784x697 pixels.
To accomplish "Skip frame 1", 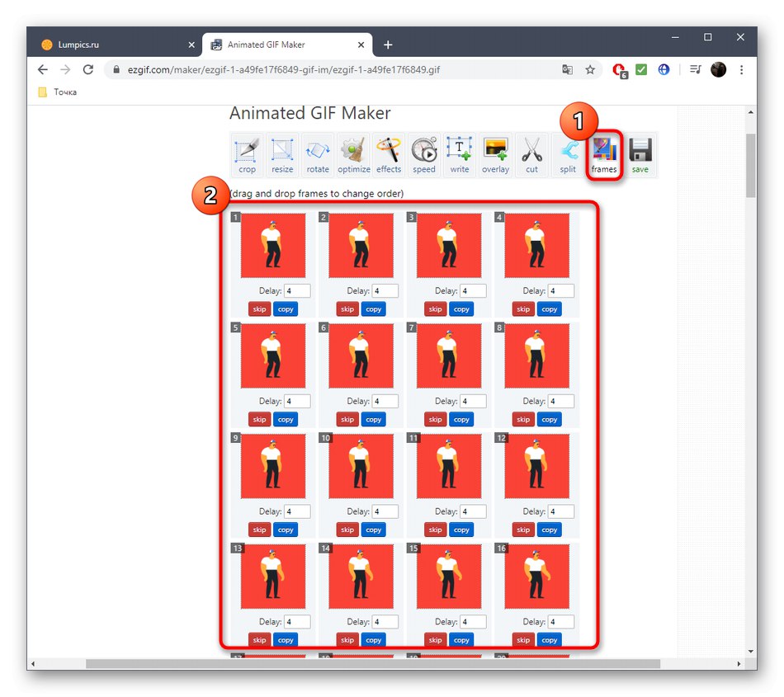I will coord(259,309).
